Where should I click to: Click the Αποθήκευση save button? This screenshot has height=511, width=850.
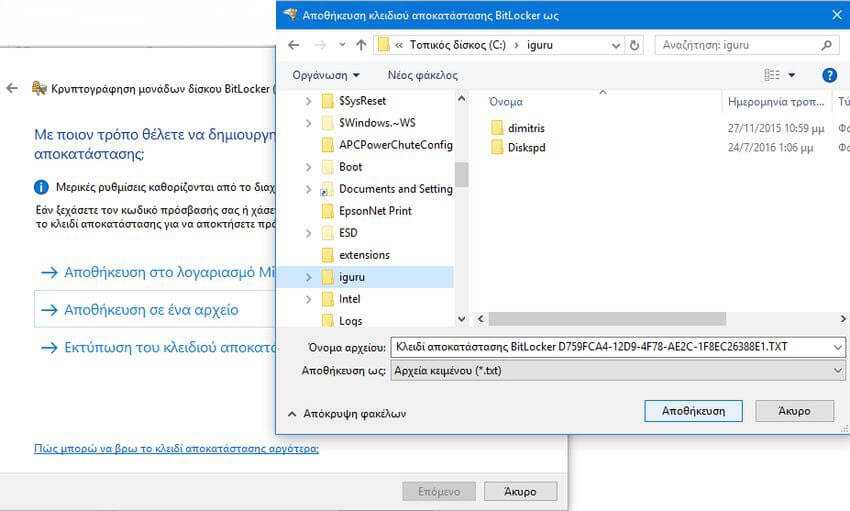click(693, 411)
